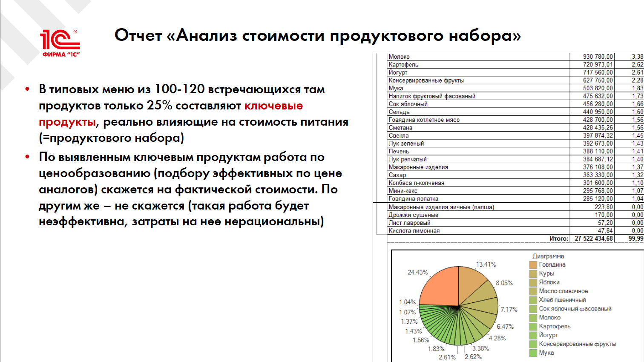644x362 pixels.
Task: Click 'Консервированные фрукты' in the table
Action: click(426, 80)
